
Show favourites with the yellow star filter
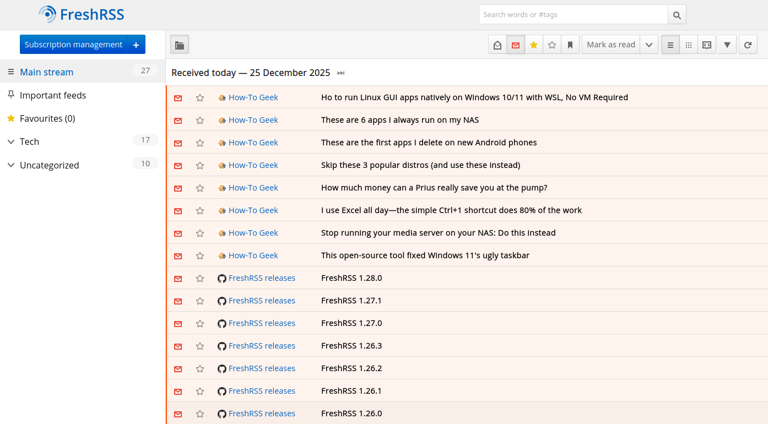click(534, 45)
